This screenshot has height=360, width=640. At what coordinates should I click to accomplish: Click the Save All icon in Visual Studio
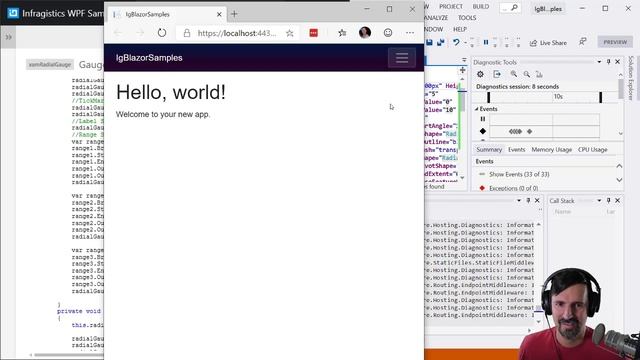point(440,42)
